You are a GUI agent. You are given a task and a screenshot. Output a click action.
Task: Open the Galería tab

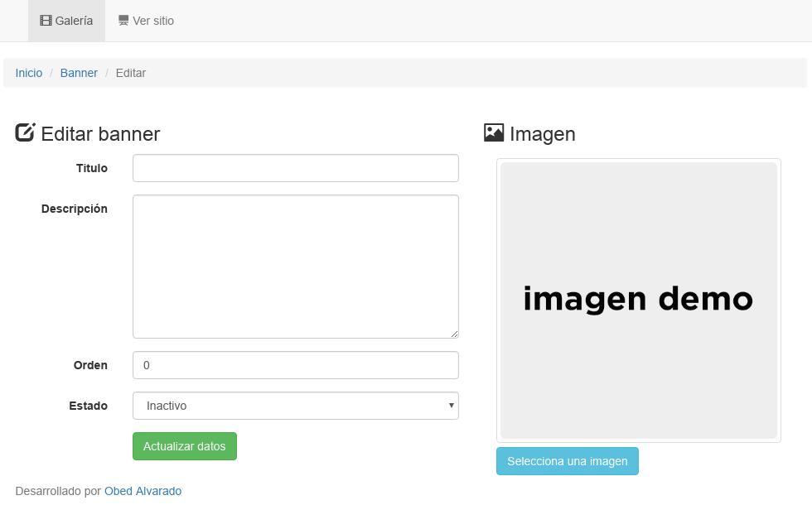click(67, 21)
